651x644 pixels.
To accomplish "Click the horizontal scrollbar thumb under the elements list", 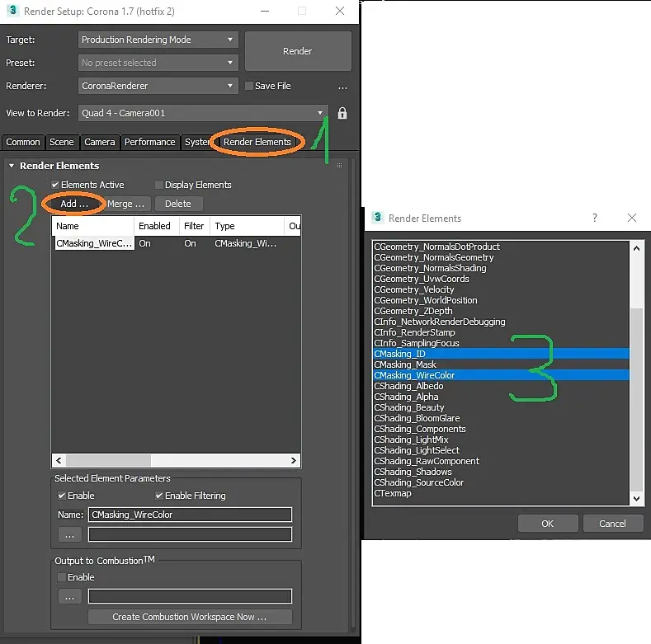I will (x=108, y=460).
